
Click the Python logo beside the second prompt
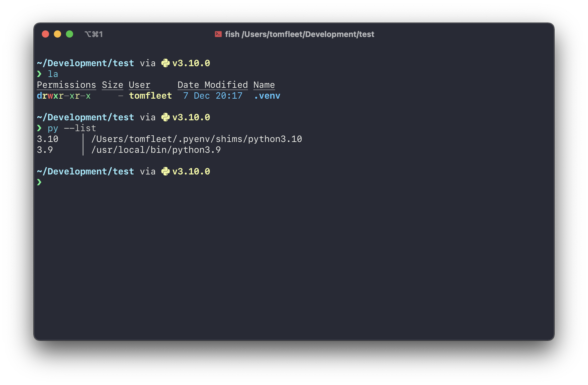(166, 117)
